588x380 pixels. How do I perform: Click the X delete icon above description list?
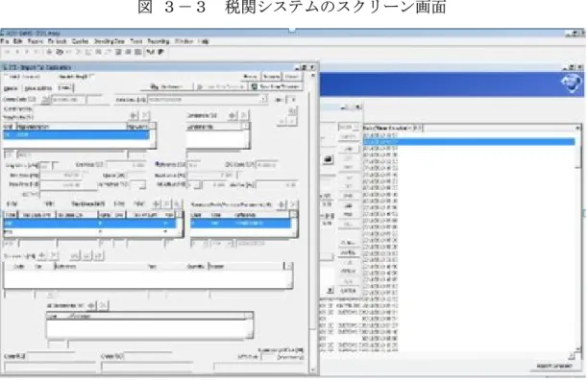click(145, 115)
